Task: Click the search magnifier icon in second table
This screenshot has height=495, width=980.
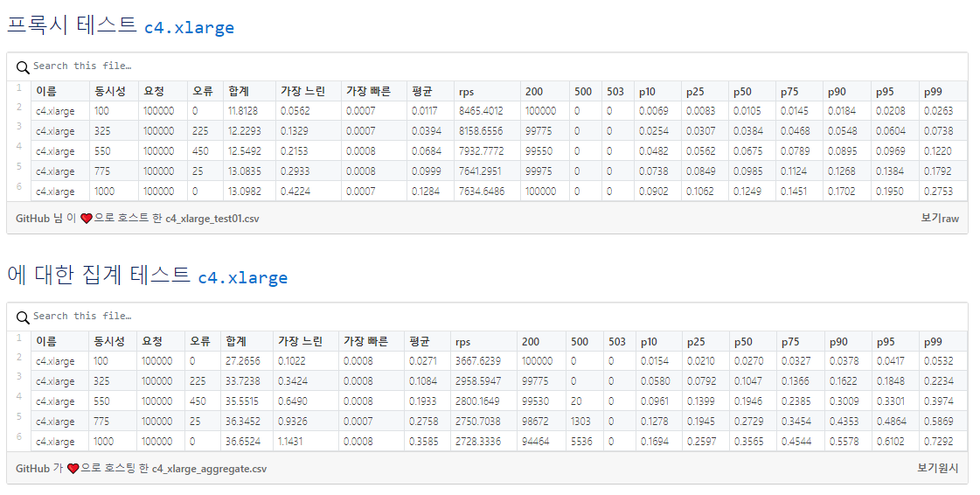Action: 23,317
